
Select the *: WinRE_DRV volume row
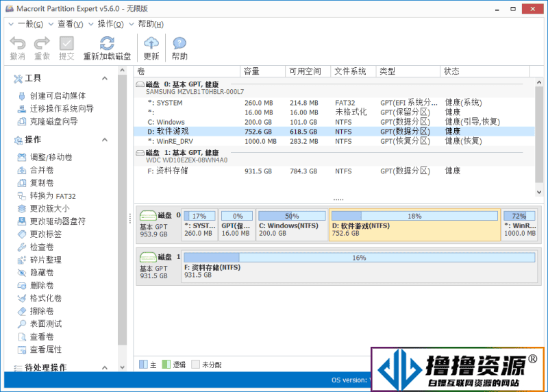coord(334,141)
